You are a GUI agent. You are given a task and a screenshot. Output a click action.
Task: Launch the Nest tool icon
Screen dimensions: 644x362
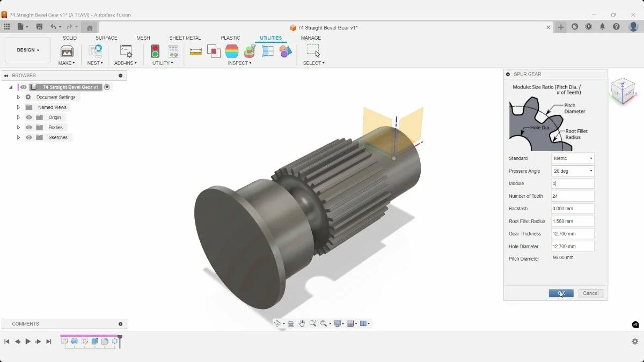(x=95, y=51)
